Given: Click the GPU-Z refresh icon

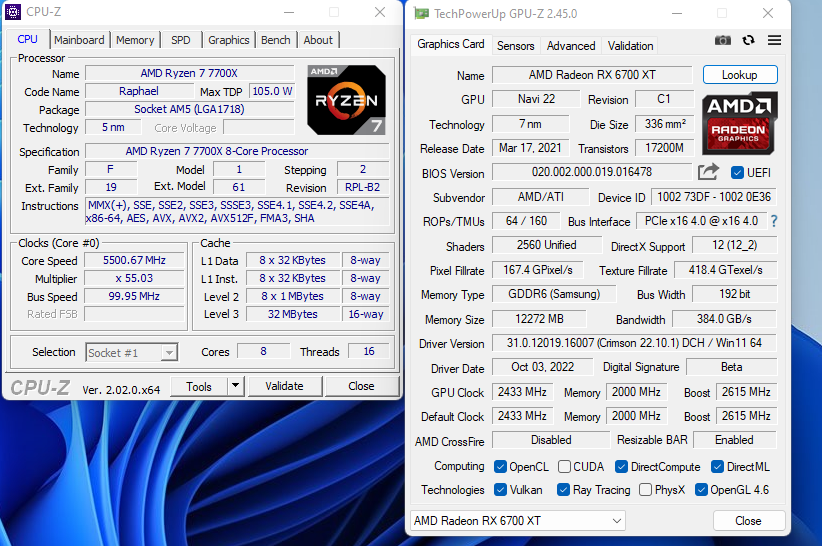Looking at the screenshot, I should point(748,40).
